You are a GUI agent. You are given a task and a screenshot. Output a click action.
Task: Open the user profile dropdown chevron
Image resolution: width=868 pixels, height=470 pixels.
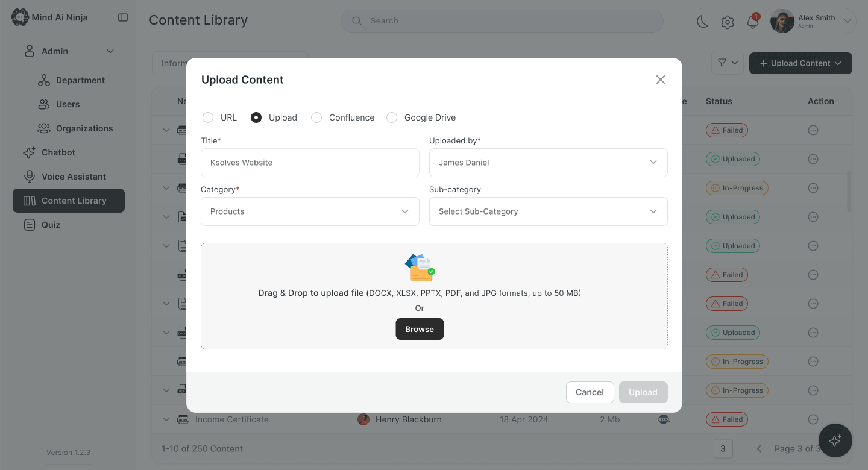tap(847, 22)
